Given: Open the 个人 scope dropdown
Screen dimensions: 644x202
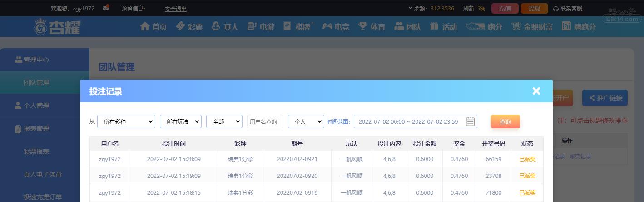Looking at the screenshot, I should pos(306,121).
